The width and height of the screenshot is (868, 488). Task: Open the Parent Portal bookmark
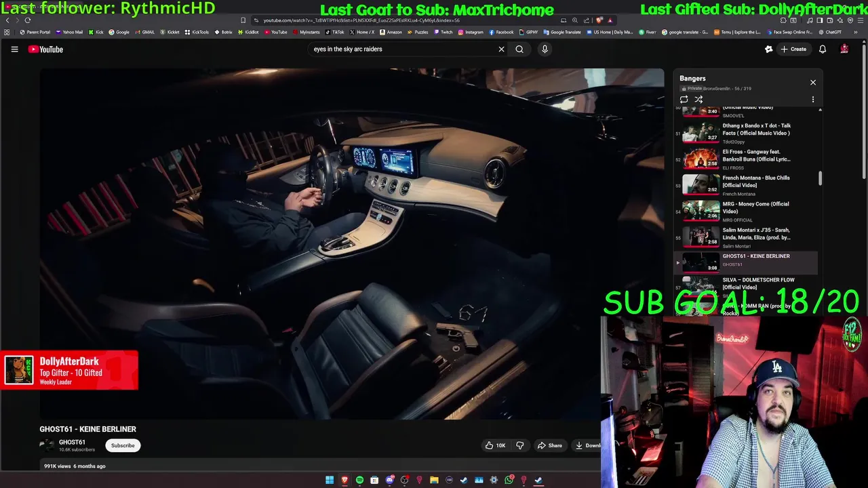tap(35, 32)
